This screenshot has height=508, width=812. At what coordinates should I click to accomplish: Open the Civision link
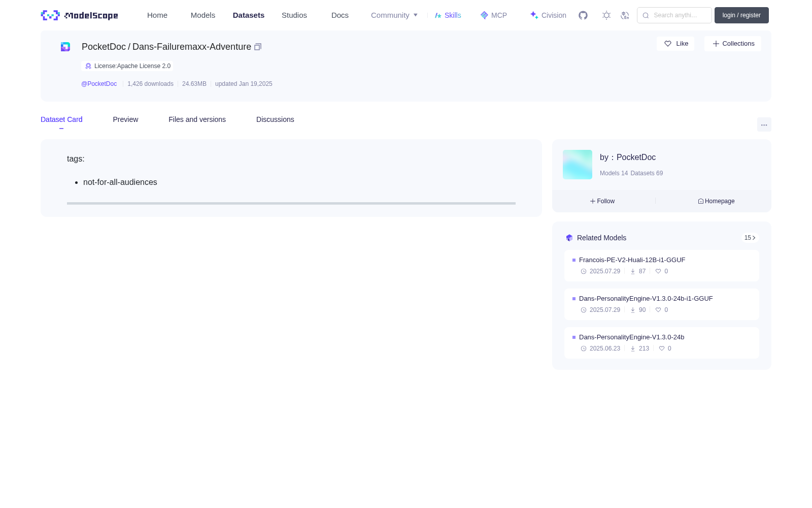pyautogui.click(x=548, y=15)
